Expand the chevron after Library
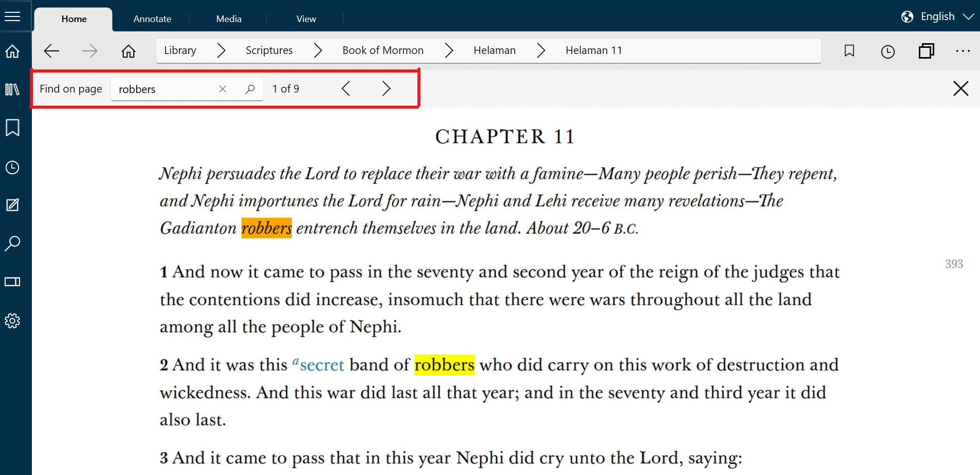The image size is (980, 475). tap(221, 50)
